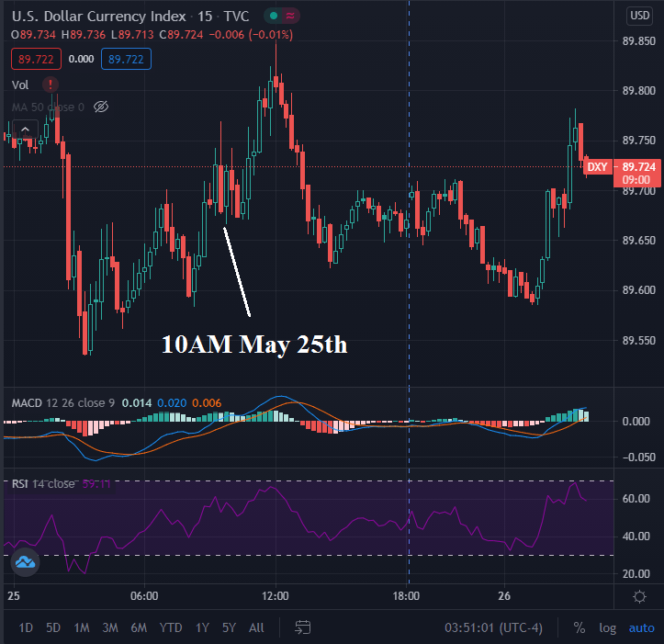Show the hidden MA 50 indicator
Screen dimensions: 664x644
(x=102, y=107)
